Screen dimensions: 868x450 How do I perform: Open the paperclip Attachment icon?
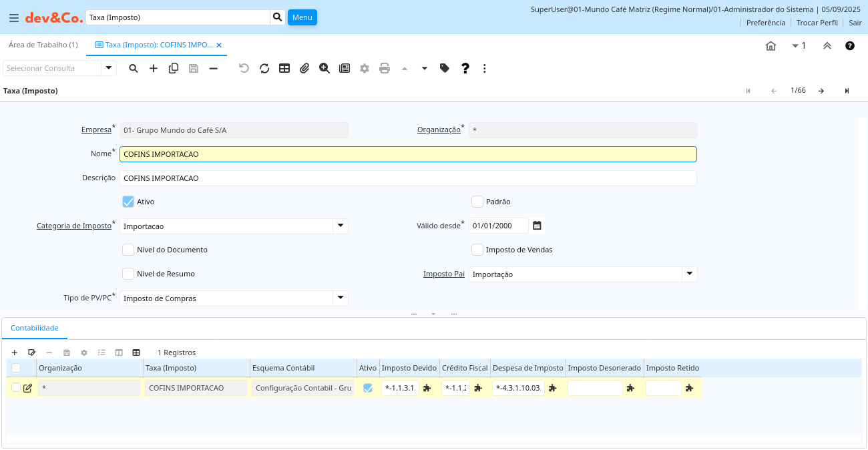point(304,68)
